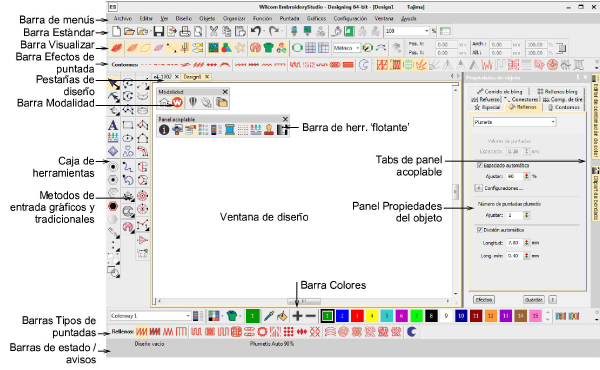Save the design with the floppy disk icon
This screenshot has height=370, width=600.
click(158, 31)
